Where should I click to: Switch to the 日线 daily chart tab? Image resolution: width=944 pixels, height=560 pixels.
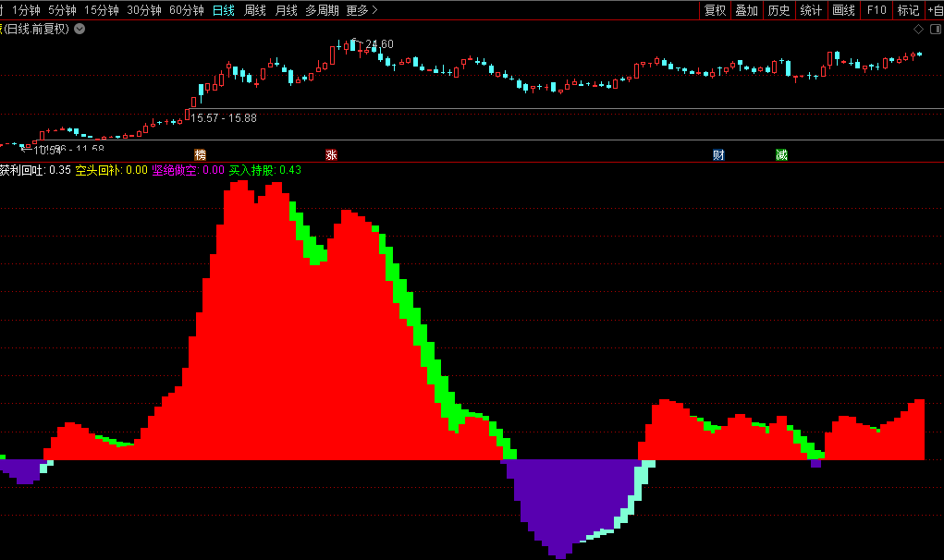click(223, 11)
